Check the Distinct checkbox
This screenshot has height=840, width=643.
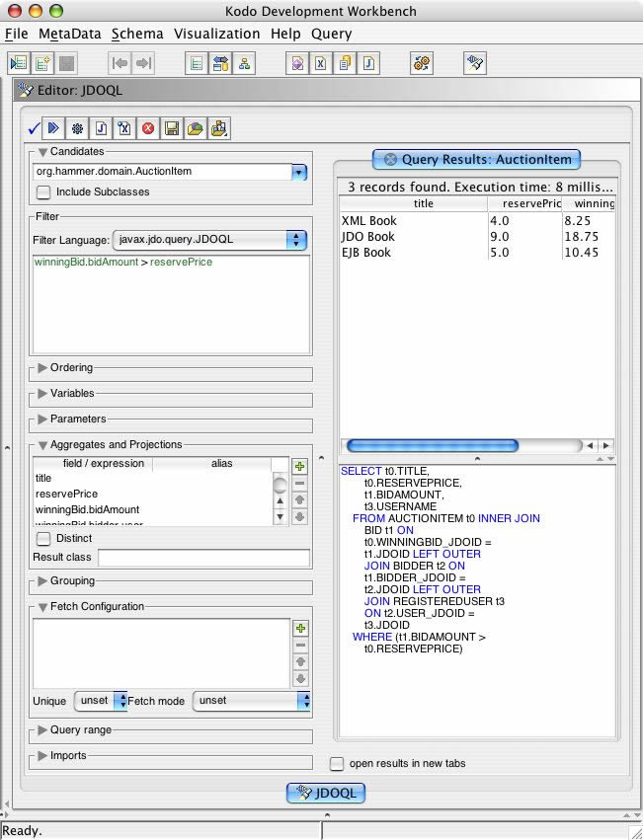43,539
